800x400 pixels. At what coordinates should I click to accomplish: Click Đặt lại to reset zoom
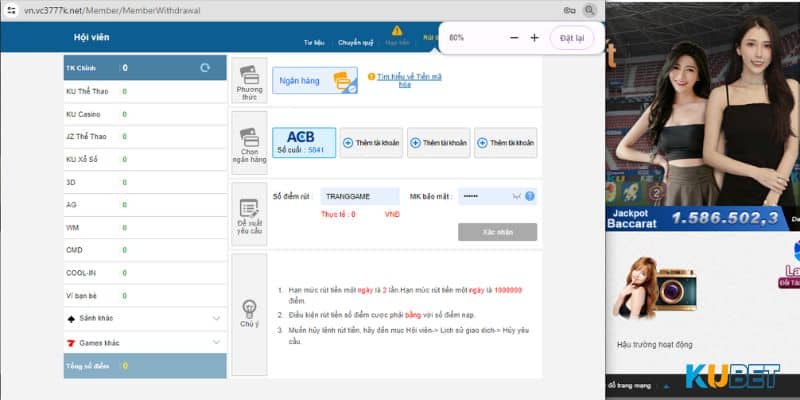click(x=572, y=38)
